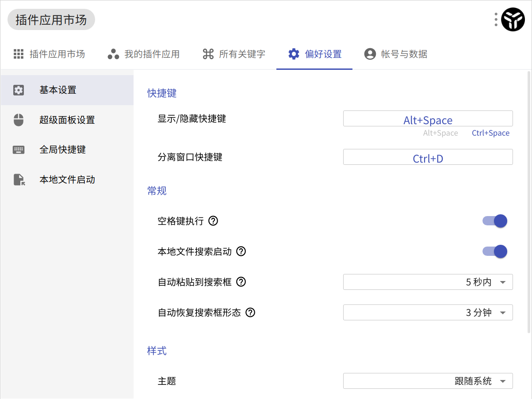
Task: Click the uTools logo avatar icon
Action: (x=513, y=19)
